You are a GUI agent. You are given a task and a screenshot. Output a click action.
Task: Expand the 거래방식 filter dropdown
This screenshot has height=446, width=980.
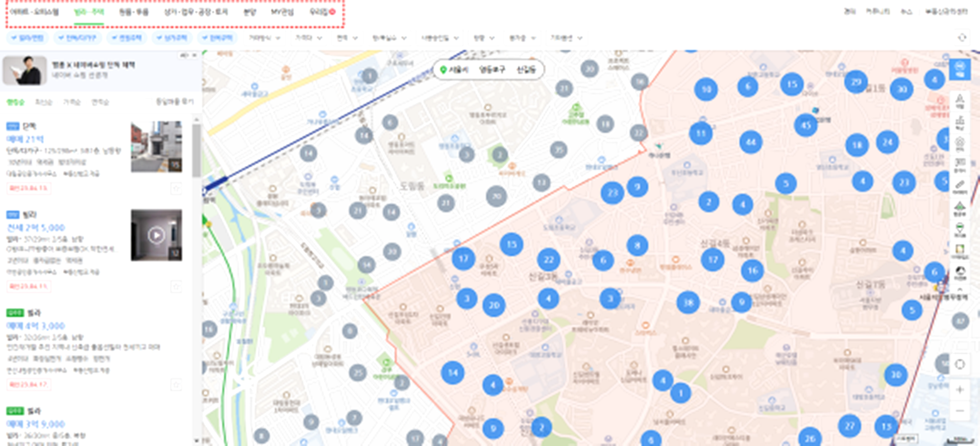coord(264,38)
